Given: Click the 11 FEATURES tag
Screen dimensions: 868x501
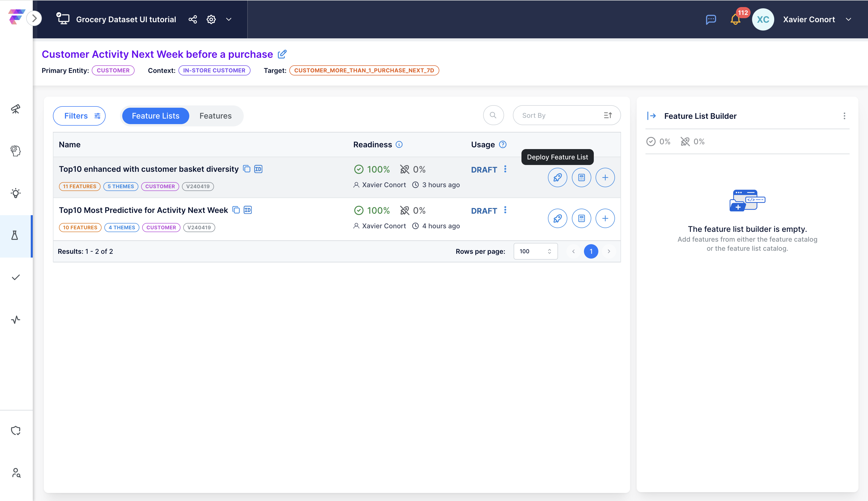Looking at the screenshot, I should pyautogui.click(x=79, y=186).
